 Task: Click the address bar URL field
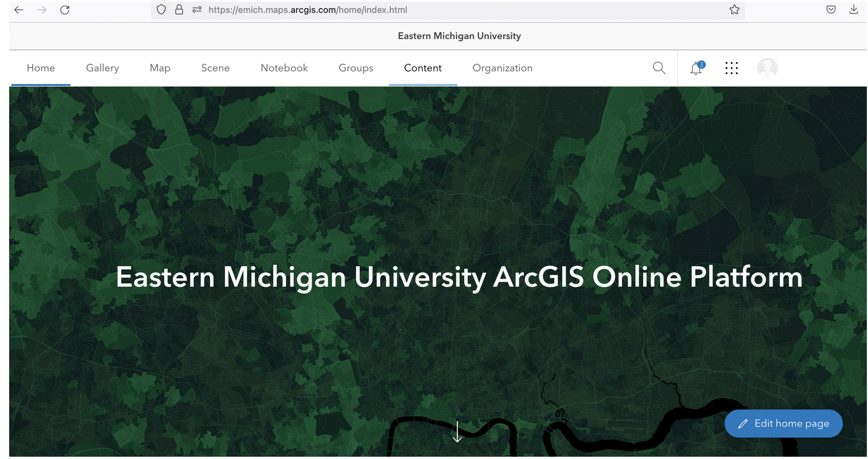448,10
